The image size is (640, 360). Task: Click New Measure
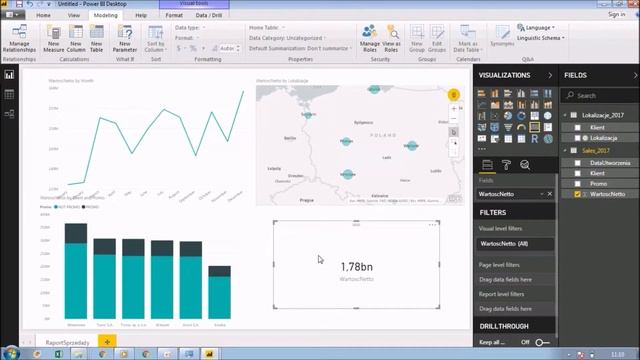(x=53, y=39)
